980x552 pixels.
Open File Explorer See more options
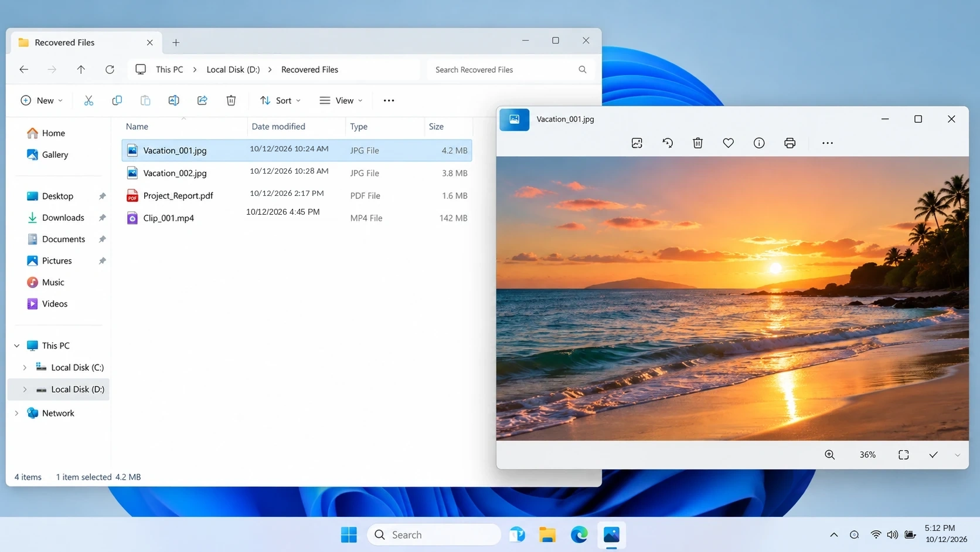389,100
